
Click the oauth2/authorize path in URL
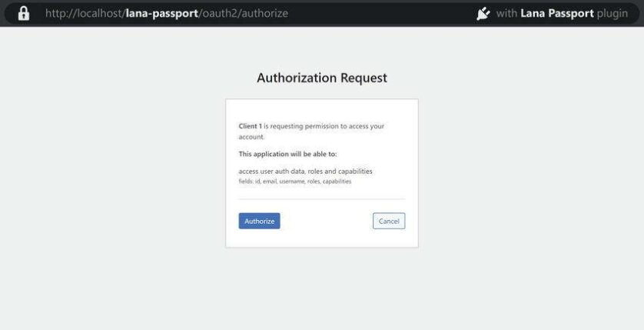click(x=245, y=14)
